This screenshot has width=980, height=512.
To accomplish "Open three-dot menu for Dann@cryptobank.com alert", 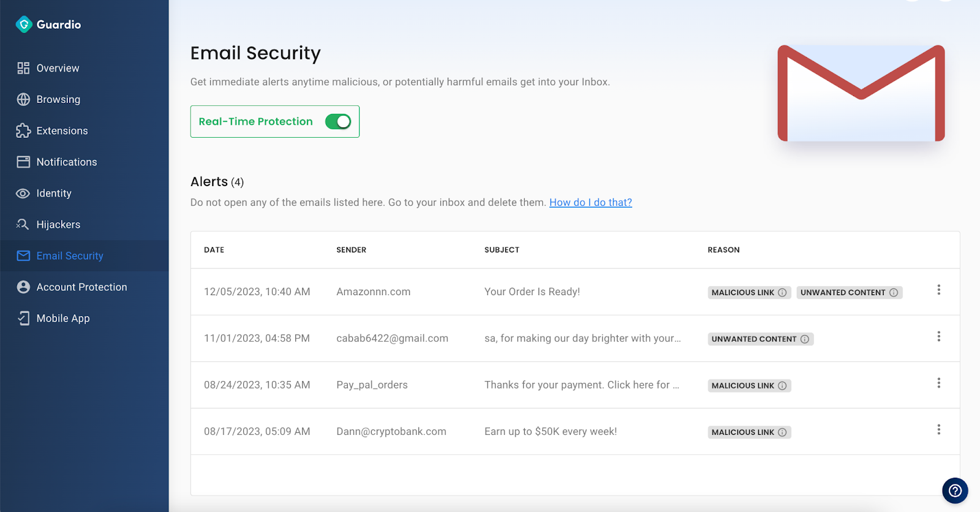I will (938, 429).
